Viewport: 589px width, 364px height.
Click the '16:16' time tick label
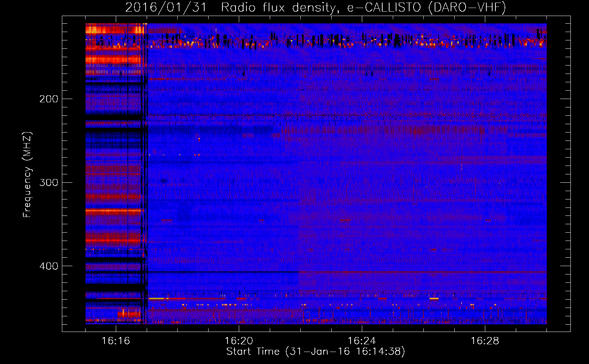[x=116, y=341]
